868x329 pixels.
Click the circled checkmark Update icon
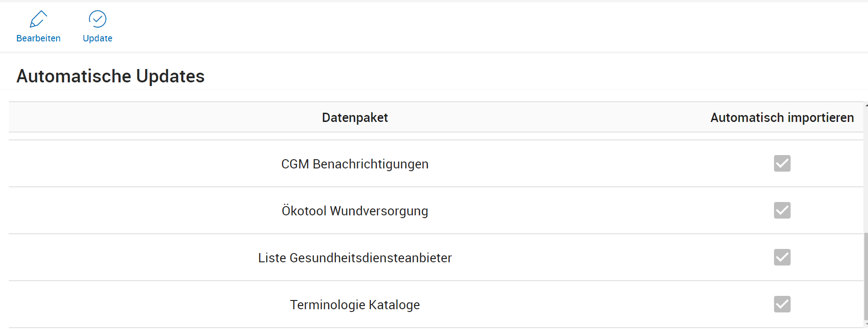click(x=97, y=19)
